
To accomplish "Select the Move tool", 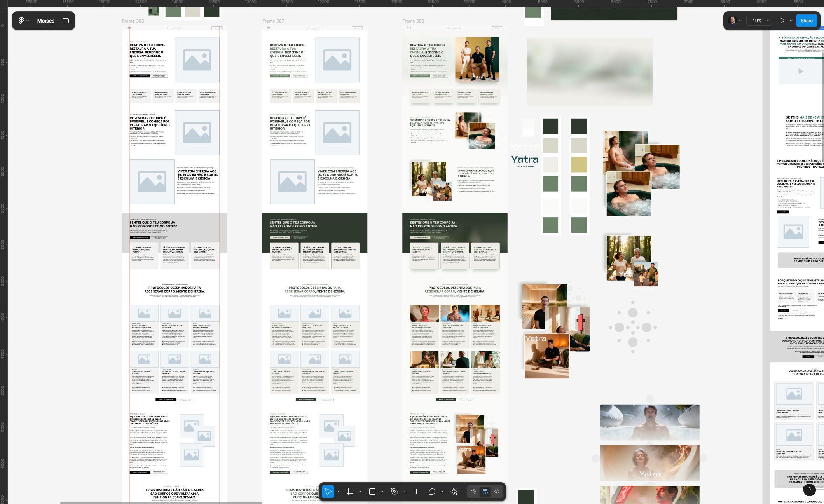I will coord(328,492).
